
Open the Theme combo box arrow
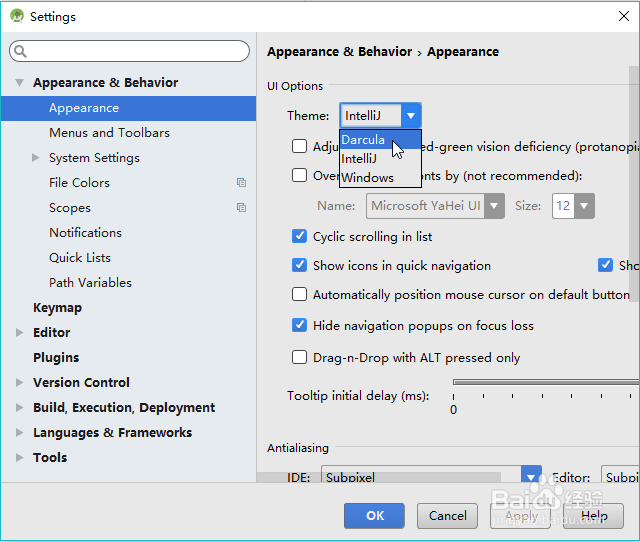410,116
